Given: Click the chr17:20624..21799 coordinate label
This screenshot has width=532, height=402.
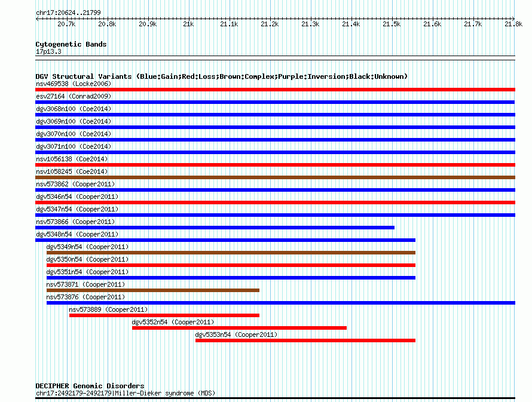Looking at the screenshot, I should pos(68,13).
